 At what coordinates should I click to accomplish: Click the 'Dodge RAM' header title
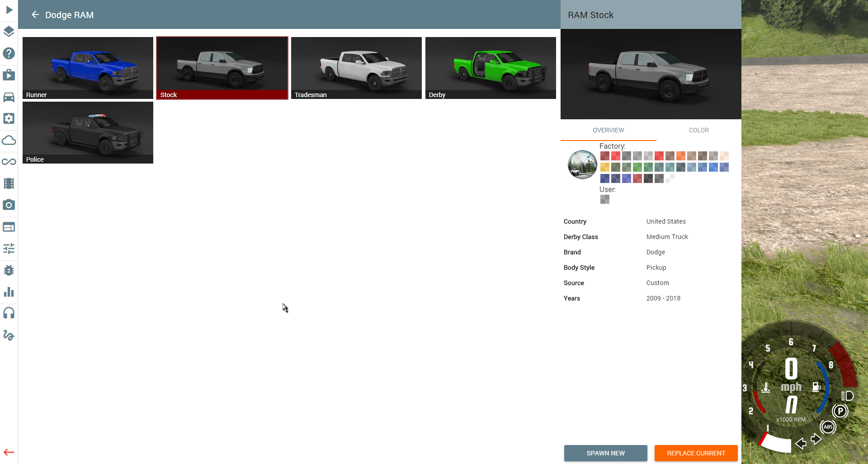[x=70, y=15]
